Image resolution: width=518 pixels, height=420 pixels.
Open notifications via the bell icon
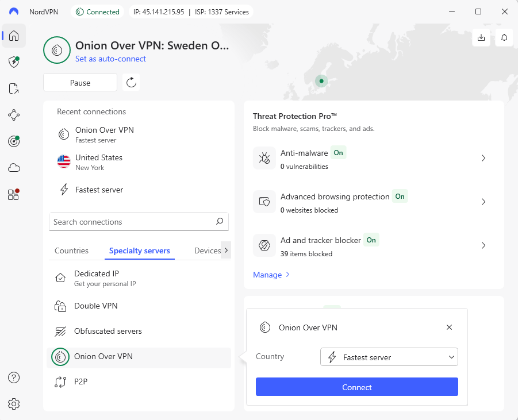click(x=504, y=37)
